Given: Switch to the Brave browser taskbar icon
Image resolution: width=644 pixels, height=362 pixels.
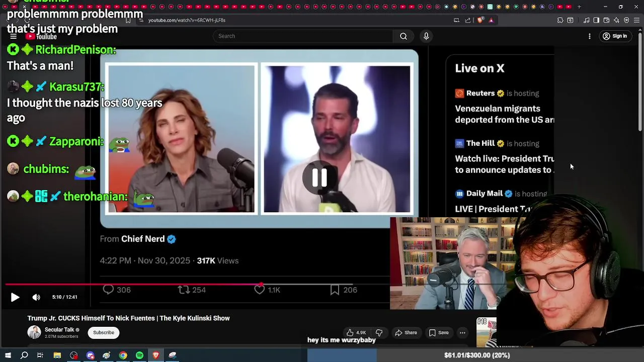Looking at the screenshot, I should coord(156,355).
